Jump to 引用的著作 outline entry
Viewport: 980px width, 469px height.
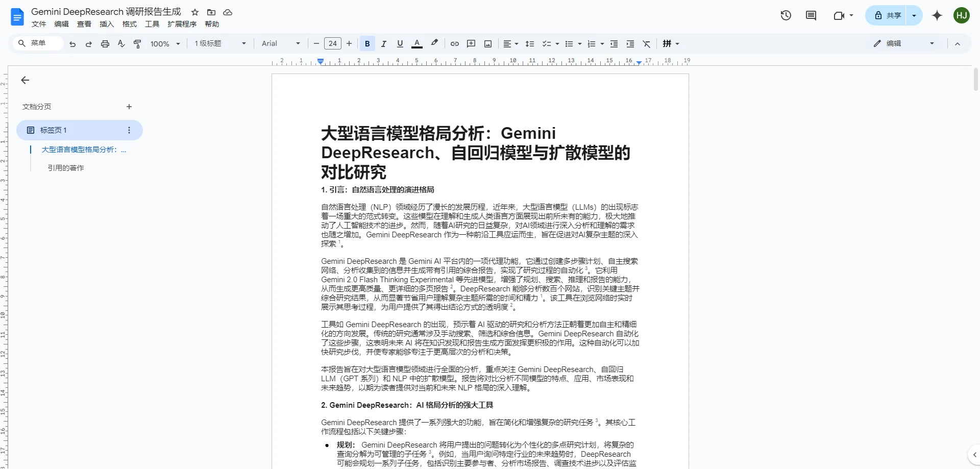(66, 168)
